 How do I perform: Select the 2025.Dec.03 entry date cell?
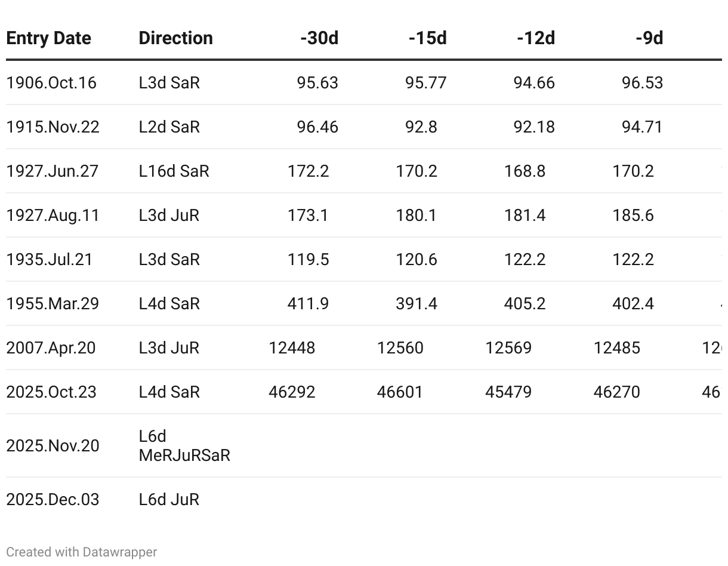(53, 499)
